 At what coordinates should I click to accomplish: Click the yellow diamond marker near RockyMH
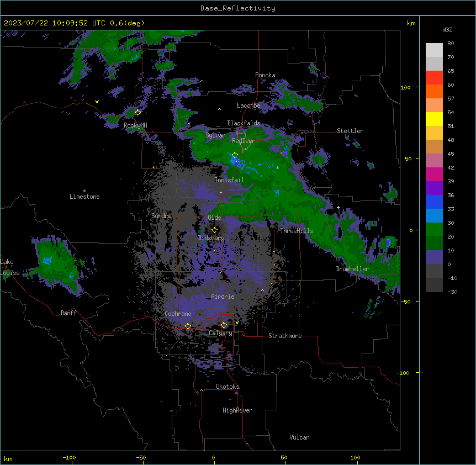[137, 112]
